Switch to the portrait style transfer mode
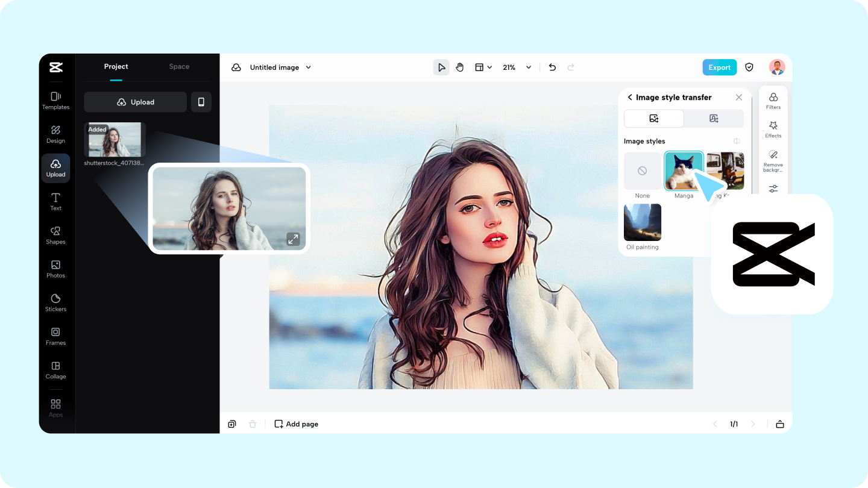868x488 pixels. tap(714, 119)
